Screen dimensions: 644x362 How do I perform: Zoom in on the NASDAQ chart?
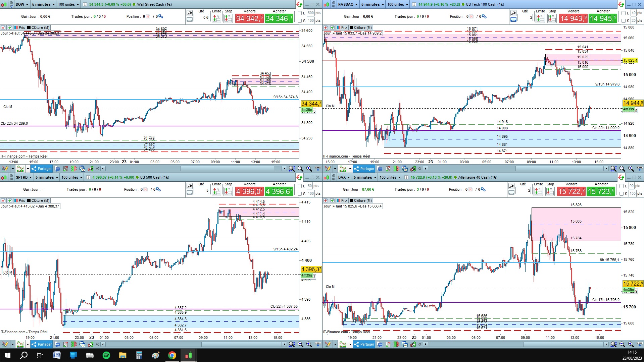point(631,169)
